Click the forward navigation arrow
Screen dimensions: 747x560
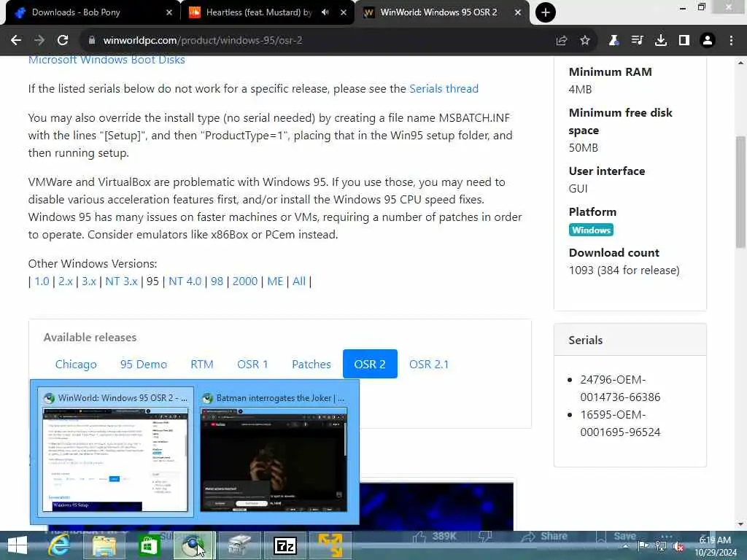(x=39, y=41)
